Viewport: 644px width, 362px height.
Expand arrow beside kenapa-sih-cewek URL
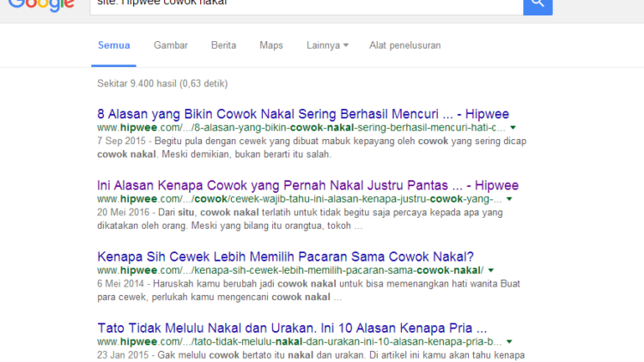(491, 270)
